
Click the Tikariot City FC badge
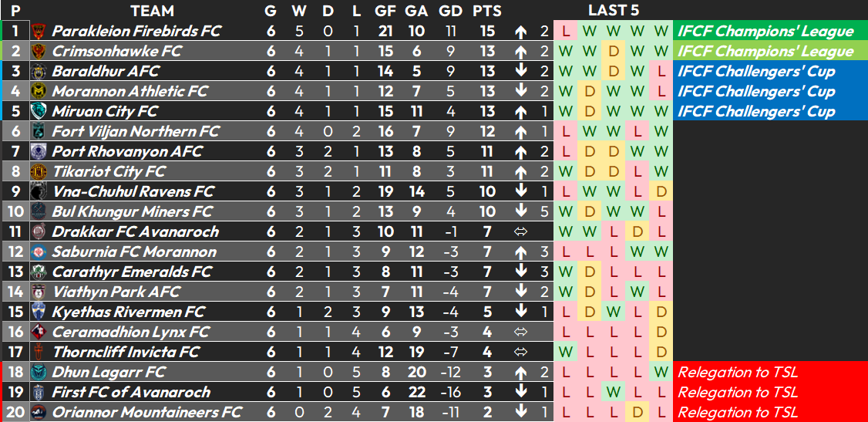pos(39,172)
